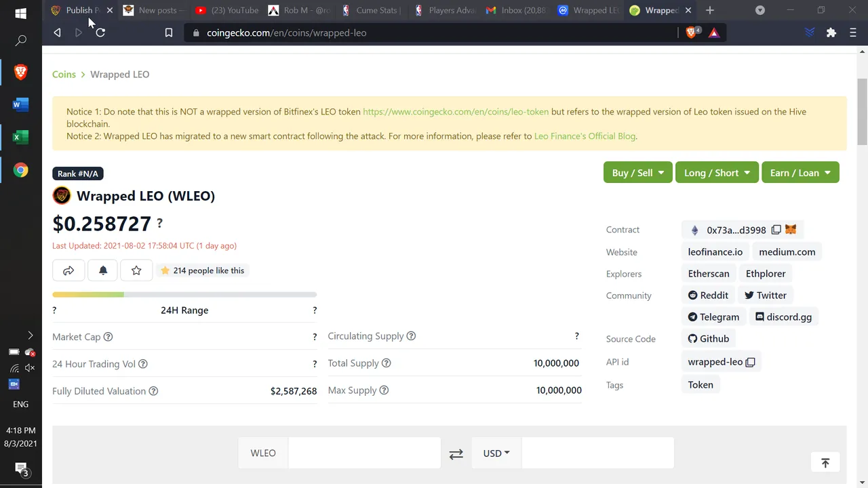Viewport: 868px width, 488px height.
Task: Open the Coins breadcrumb link
Action: point(64,75)
